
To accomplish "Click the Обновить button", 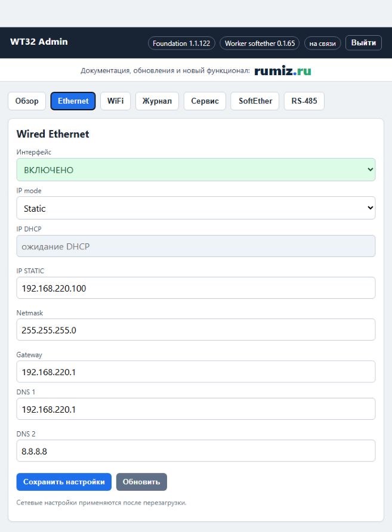I will tap(141, 482).
